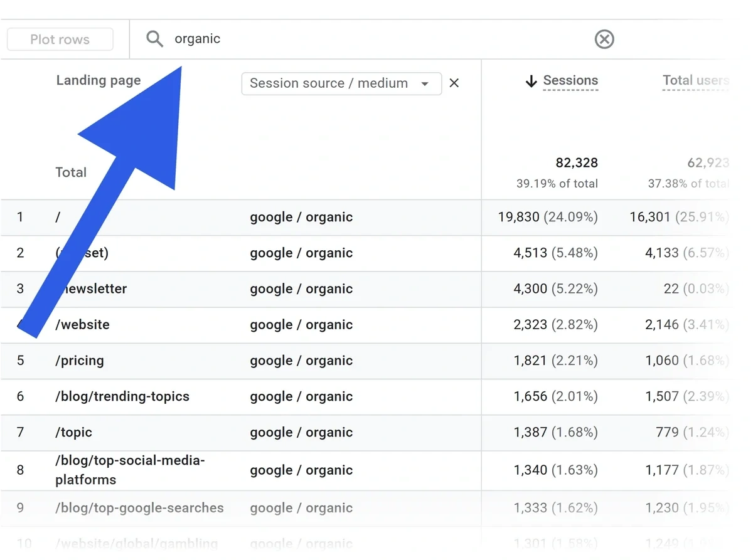Clear the organic search with circled X

[604, 40]
